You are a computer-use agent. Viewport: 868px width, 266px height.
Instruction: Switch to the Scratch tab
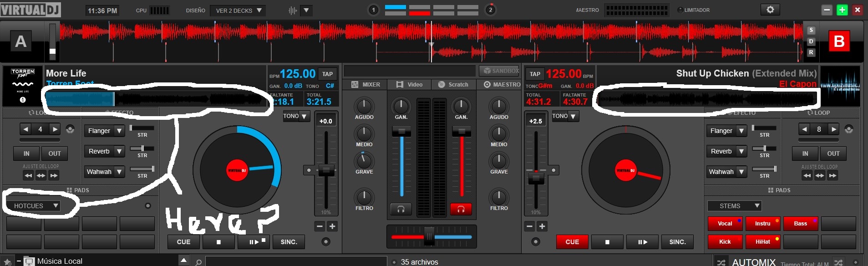click(x=453, y=84)
